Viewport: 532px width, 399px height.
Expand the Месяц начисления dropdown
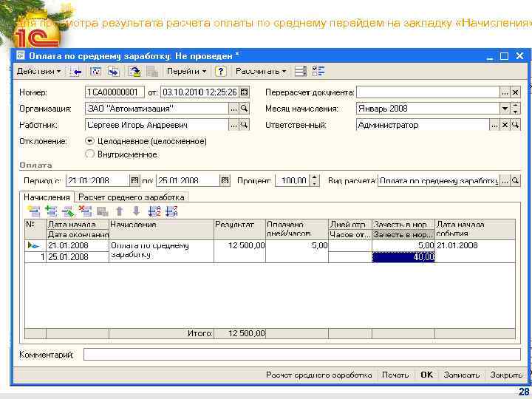[x=505, y=109]
